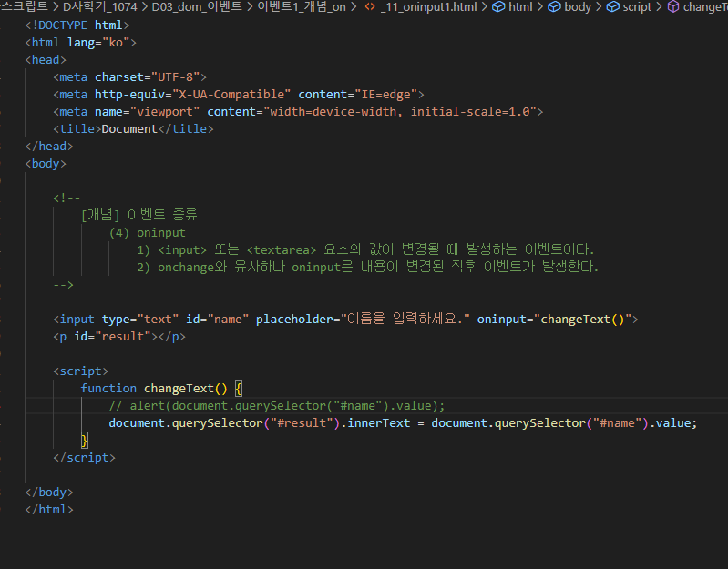
Task: Click the comment line starting with 2) onchange와
Action: coord(367,267)
